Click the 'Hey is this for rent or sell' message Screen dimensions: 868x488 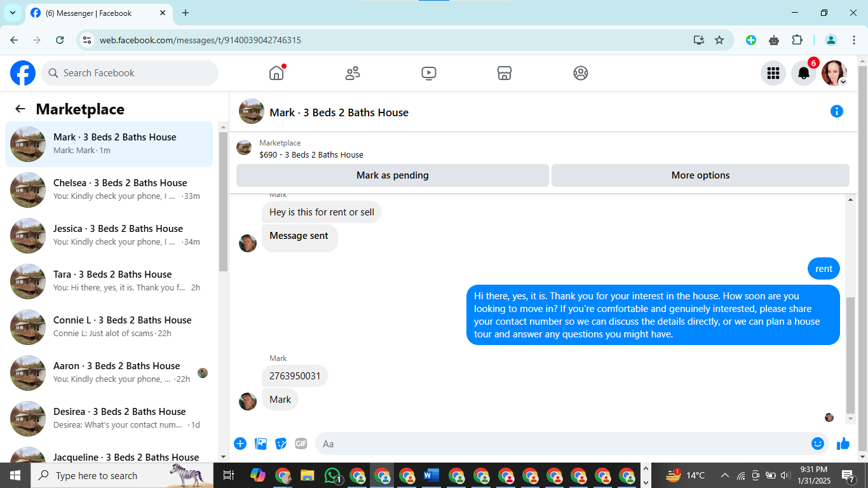pyautogui.click(x=322, y=212)
